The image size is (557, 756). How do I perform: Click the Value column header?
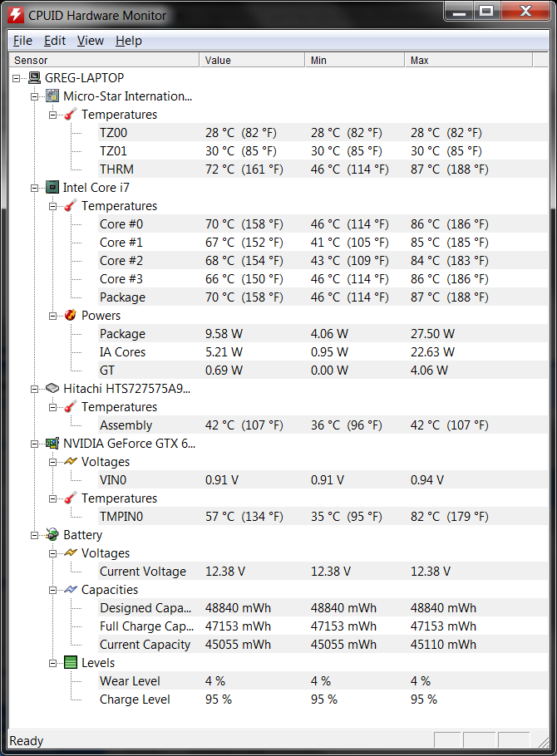252,60
